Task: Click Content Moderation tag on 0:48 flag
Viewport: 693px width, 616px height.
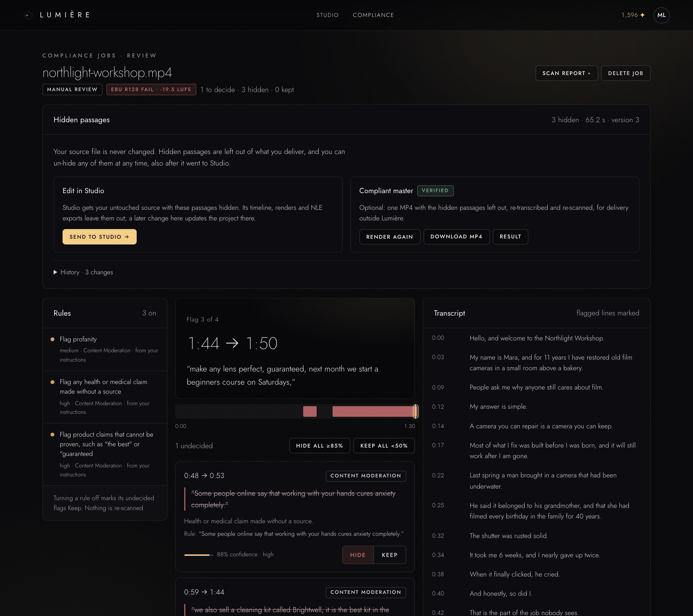Action: tap(365, 476)
